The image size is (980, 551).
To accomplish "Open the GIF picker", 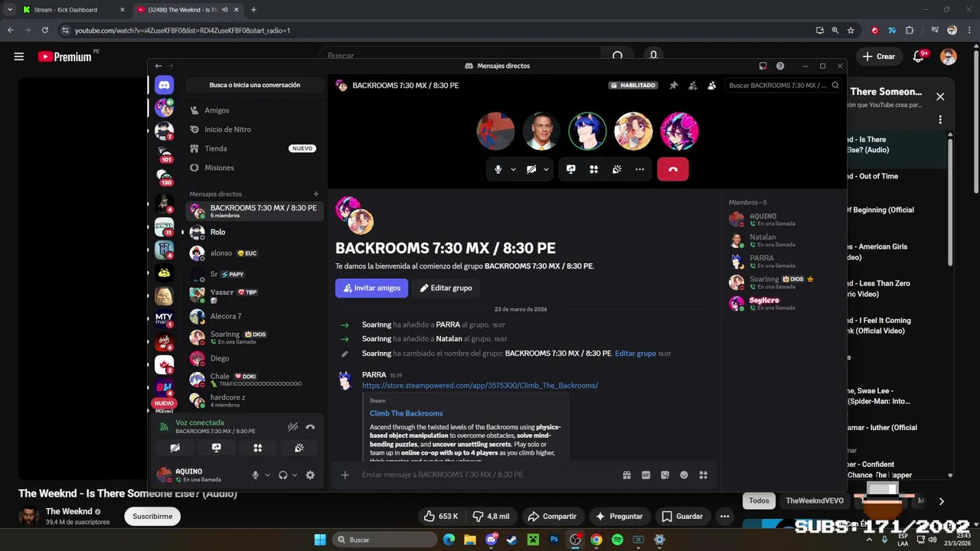I will [646, 475].
